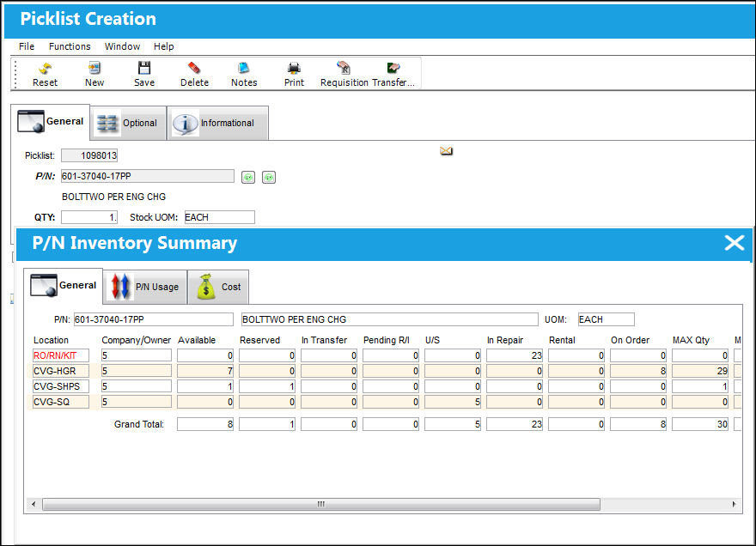Select the CVG-SHPS location cell
The width and height of the screenshot is (756, 546).
tap(61, 386)
